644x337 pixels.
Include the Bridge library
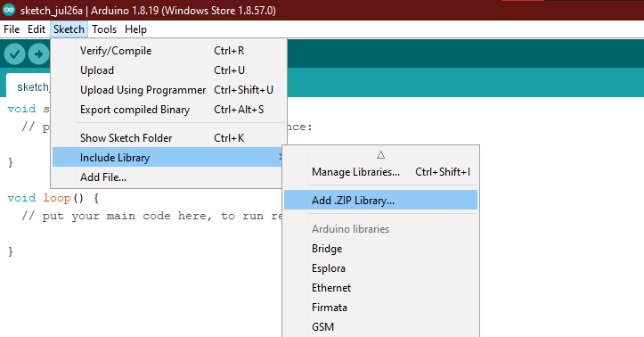[380, 249]
